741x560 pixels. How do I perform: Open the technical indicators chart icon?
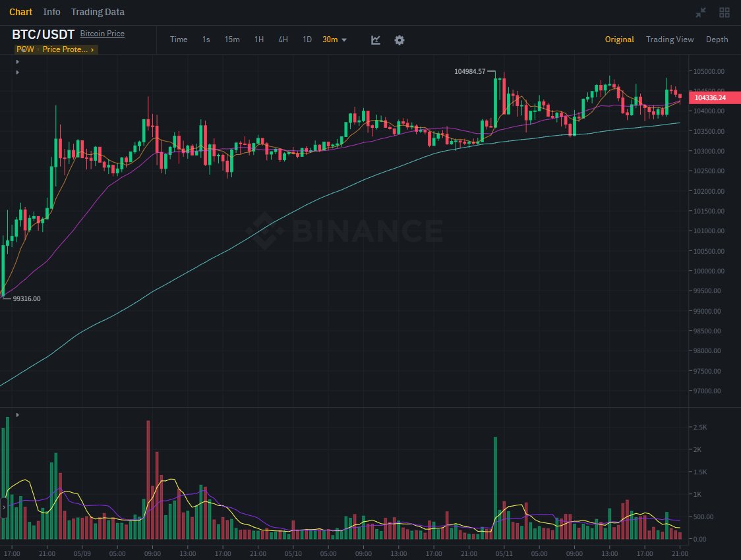coord(376,40)
